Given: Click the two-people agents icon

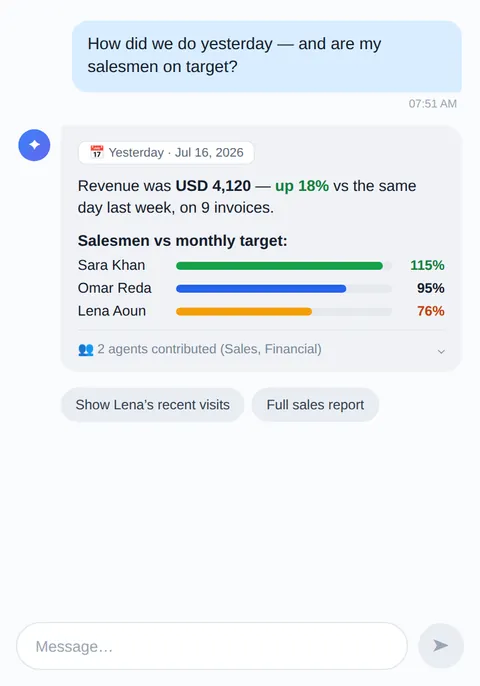Looking at the screenshot, I should [x=86, y=350].
